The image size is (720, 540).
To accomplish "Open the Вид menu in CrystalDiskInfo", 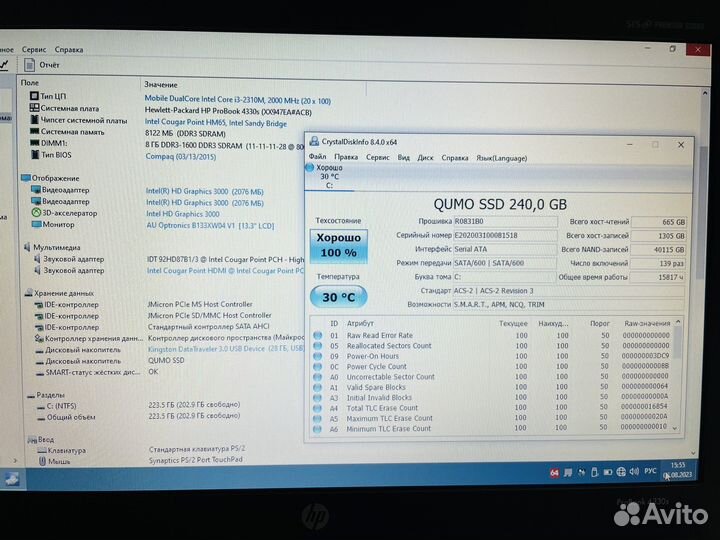I will pyautogui.click(x=404, y=158).
